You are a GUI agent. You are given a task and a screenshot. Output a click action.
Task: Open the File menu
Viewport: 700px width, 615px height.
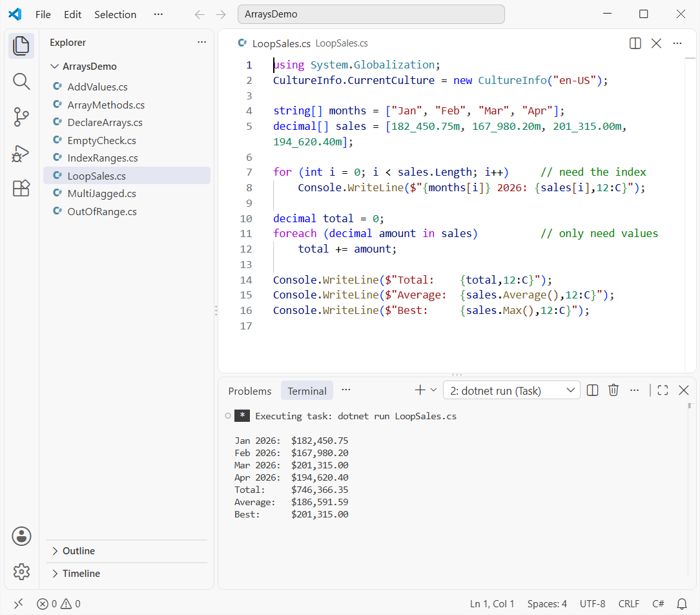click(x=43, y=15)
